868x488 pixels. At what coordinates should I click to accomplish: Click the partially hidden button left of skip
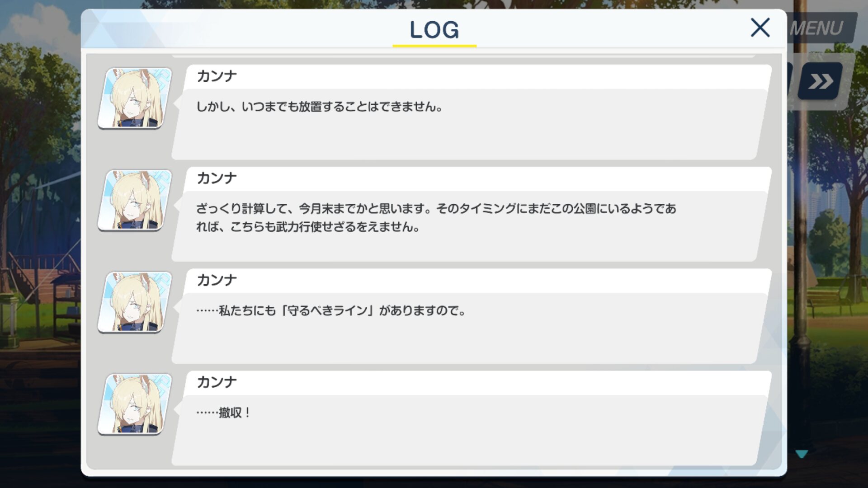tap(790, 81)
